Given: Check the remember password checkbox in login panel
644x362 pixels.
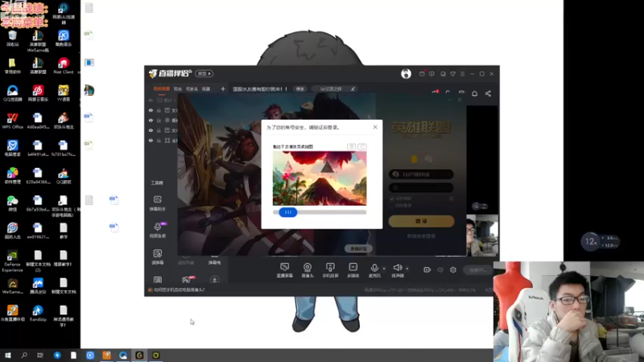Looking at the screenshot, I should (x=392, y=199).
